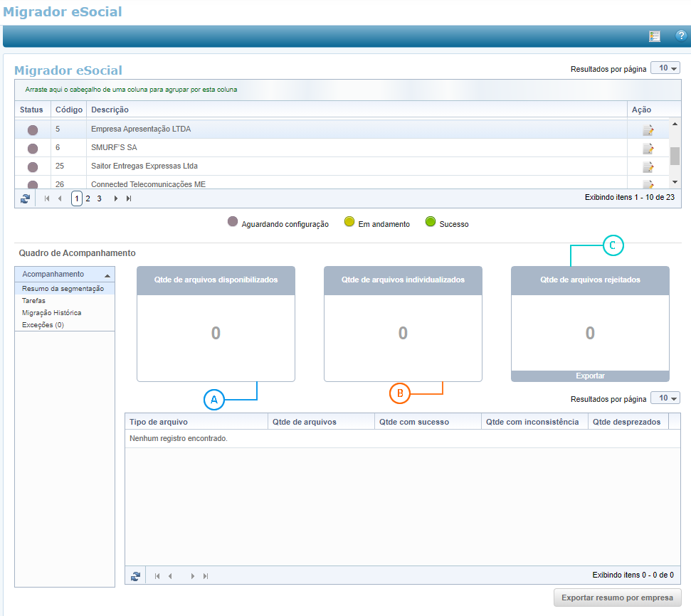Click Exportar resumo por empresa button

coord(617,598)
